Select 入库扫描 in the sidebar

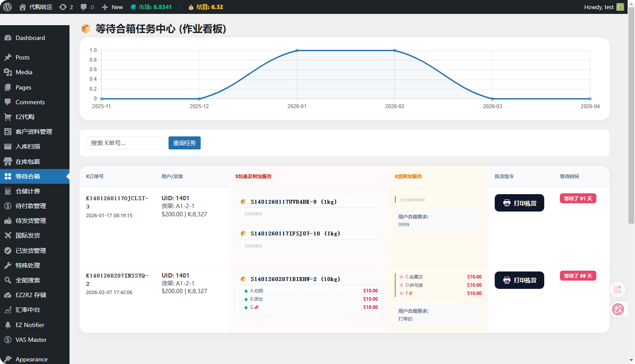[28, 146]
